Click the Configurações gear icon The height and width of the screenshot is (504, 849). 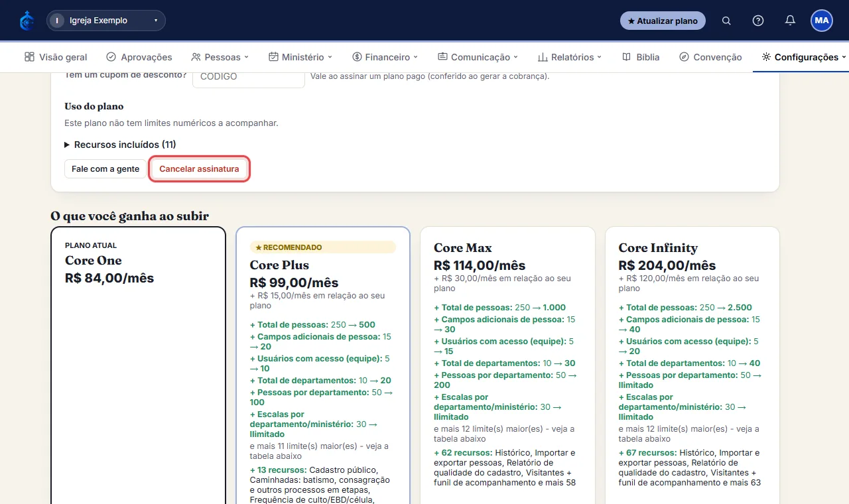[x=766, y=57]
